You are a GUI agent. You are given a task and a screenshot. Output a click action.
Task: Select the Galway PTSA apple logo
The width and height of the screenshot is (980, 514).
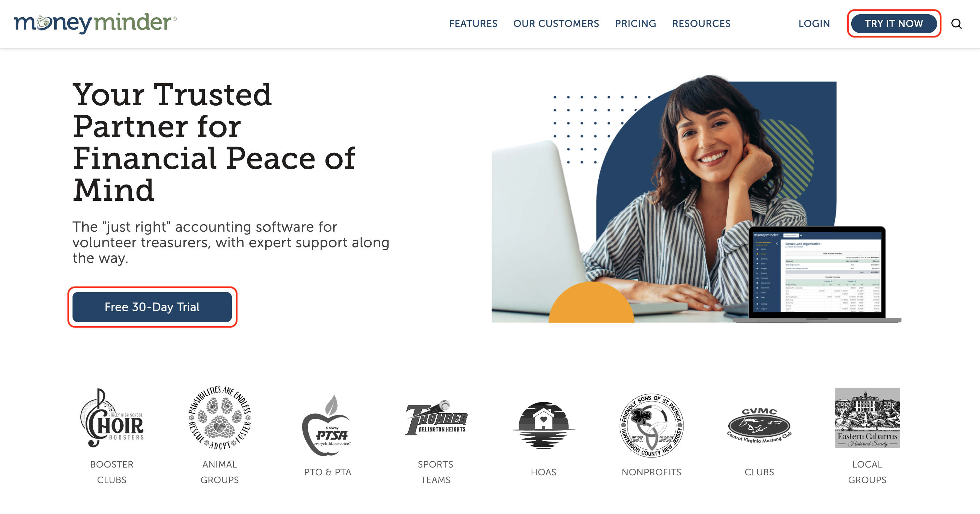pyautogui.click(x=327, y=425)
